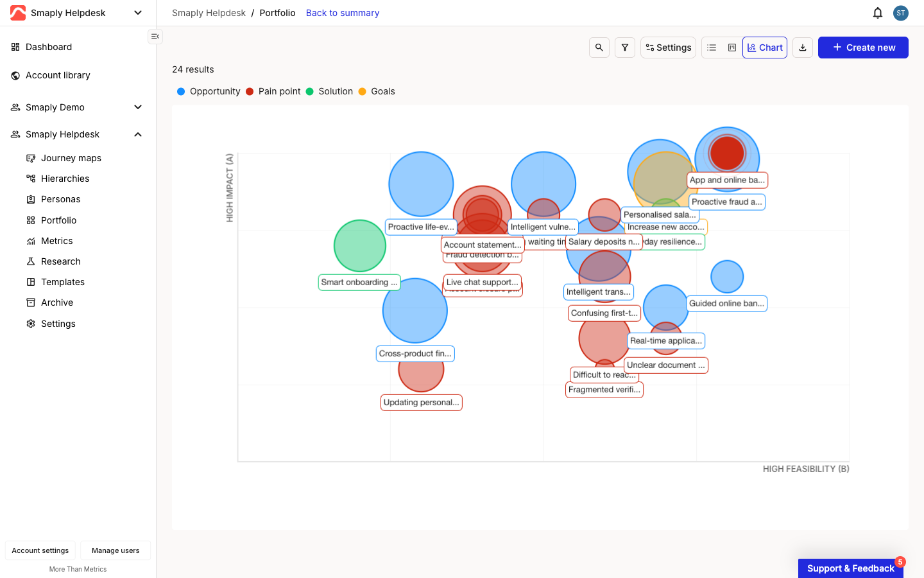Open the filter funnel icon
The height and width of the screenshot is (578, 924).
625,48
